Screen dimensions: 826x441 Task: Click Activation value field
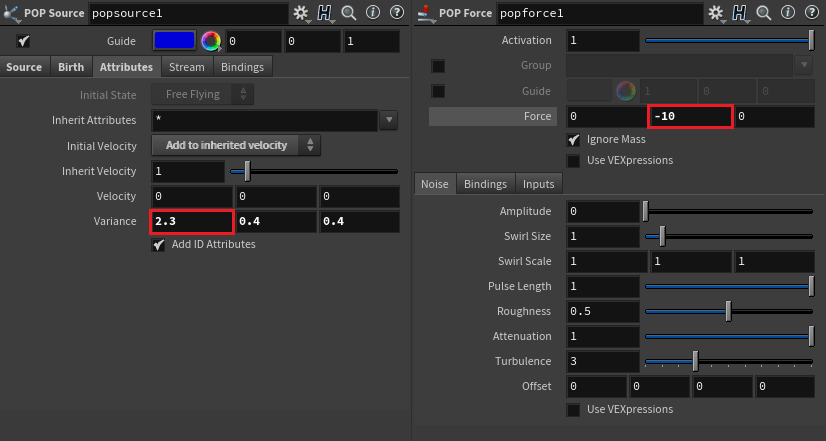point(603,40)
